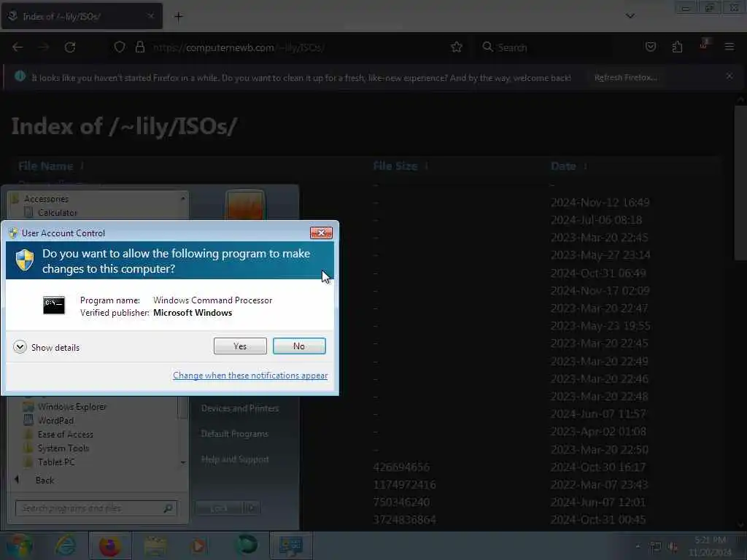Open the file folder icon on taskbar
This screenshot has width=747, height=560.
click(x=155, y=545)
